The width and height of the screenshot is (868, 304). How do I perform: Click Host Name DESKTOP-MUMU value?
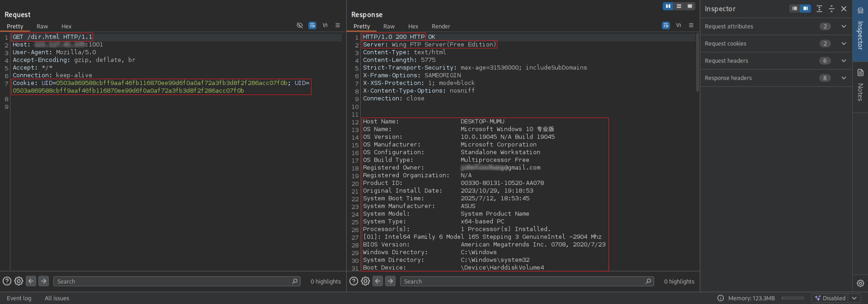pos(482,121)
